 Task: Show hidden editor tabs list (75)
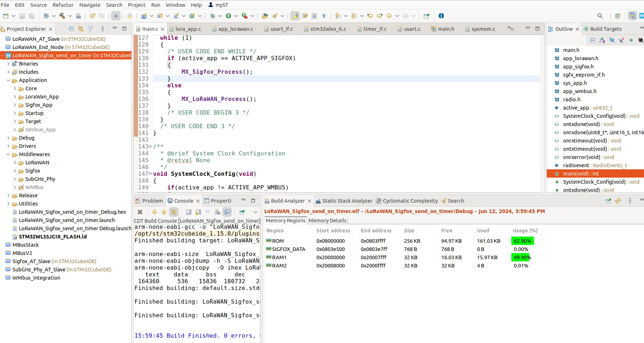click(x=511, y=29)
